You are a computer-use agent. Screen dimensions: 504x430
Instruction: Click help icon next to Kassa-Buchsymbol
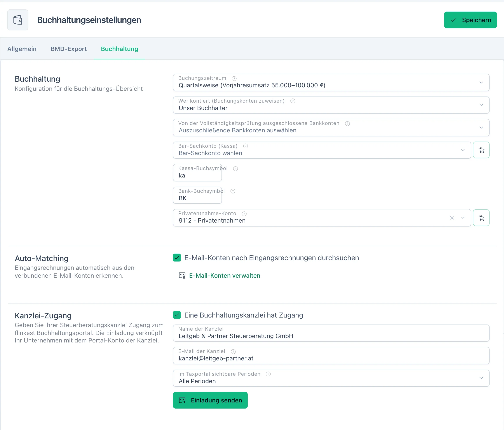click(235, 168)
